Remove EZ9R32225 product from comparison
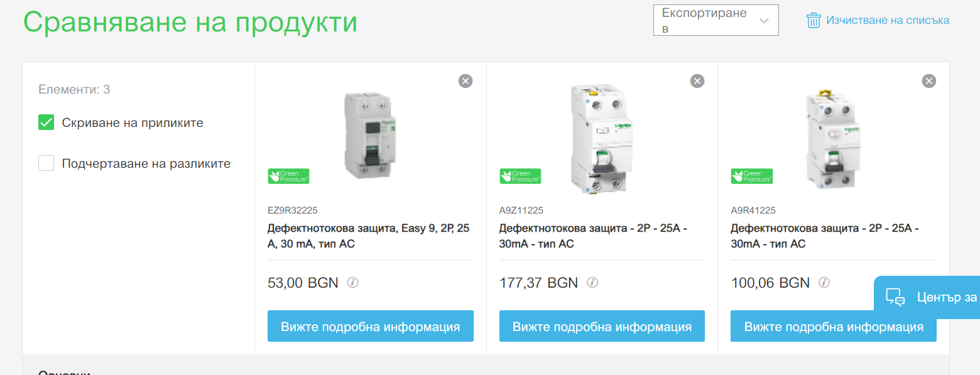 tap(465, 81)
